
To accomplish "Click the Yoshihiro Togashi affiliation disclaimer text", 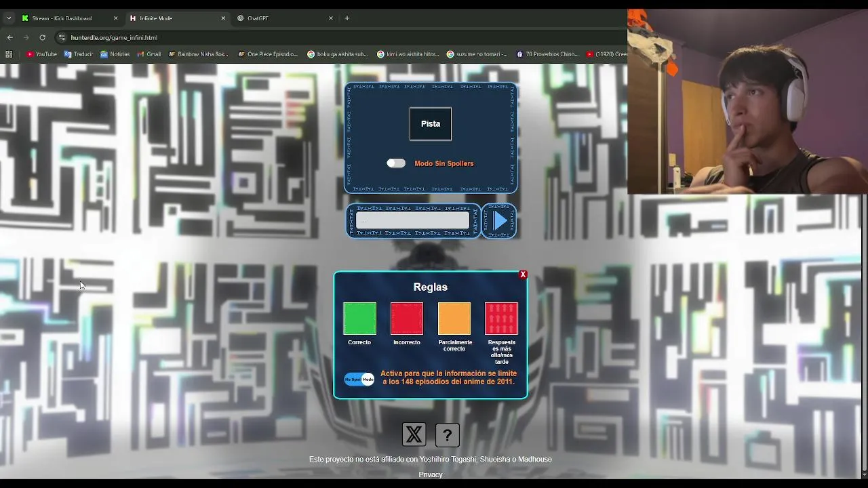I will click(431, 459).
